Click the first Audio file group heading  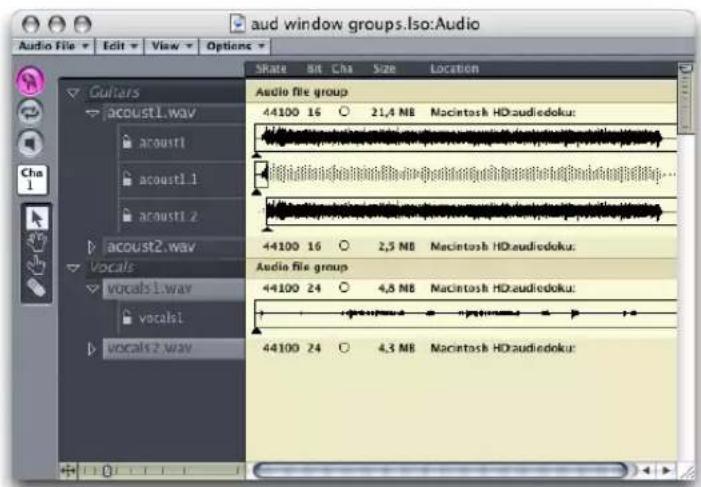click(302, 92)
